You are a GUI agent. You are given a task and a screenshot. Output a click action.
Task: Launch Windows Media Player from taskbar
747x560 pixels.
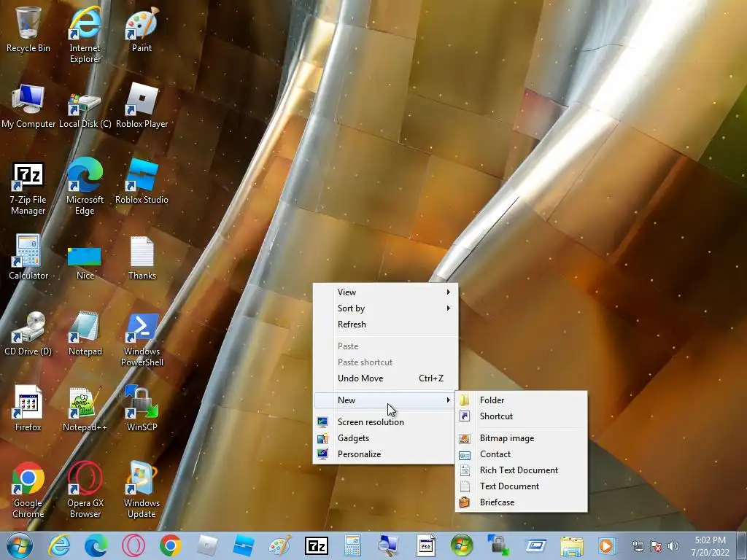[608, 545]
